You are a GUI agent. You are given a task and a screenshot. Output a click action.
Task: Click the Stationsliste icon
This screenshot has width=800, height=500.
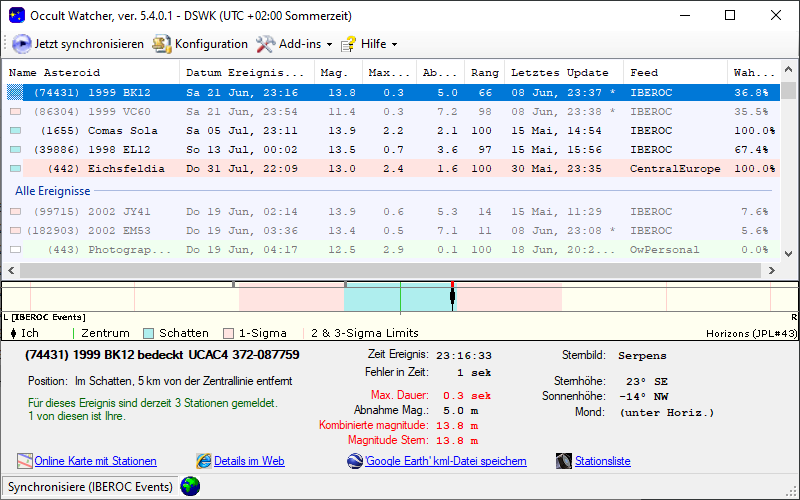(563, 461)
